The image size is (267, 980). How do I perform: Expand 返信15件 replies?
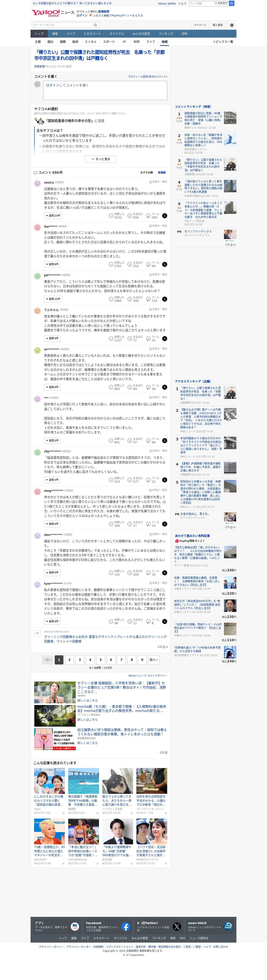click(53, 299)
